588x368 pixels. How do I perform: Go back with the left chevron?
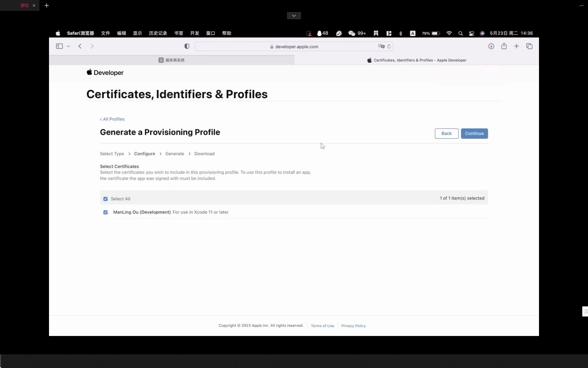click(80, 46)
